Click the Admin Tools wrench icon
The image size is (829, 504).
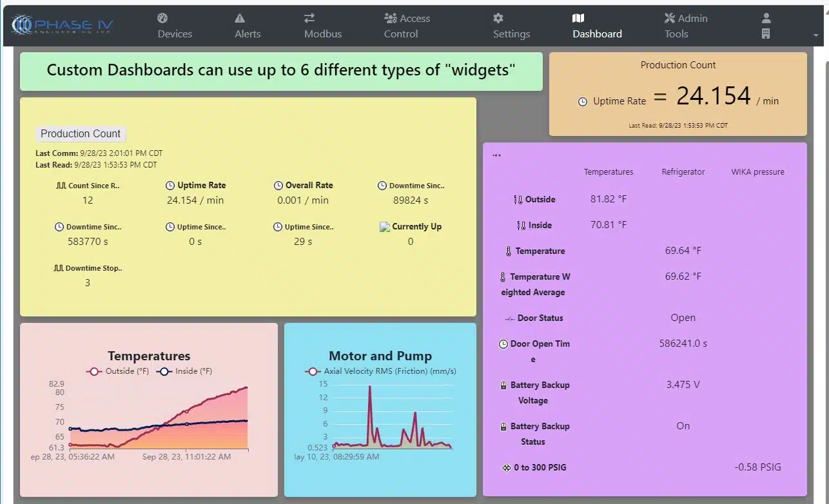pos(670,18)
